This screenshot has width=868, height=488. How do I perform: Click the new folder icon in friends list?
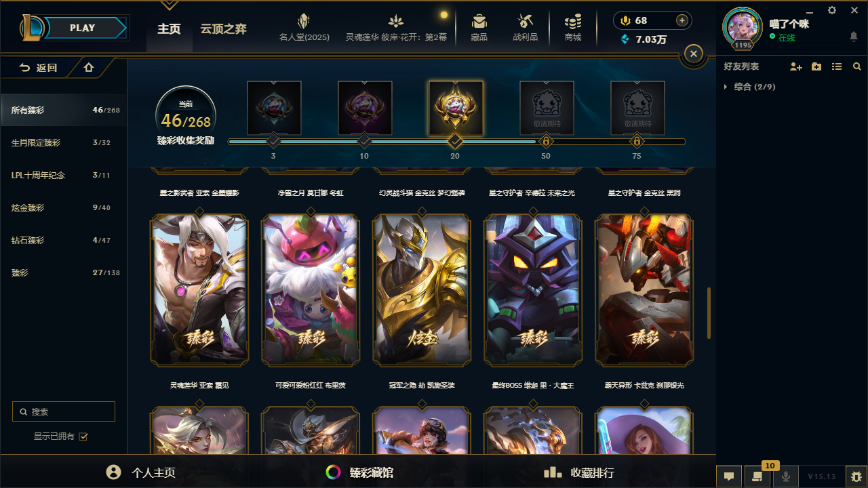816,66
